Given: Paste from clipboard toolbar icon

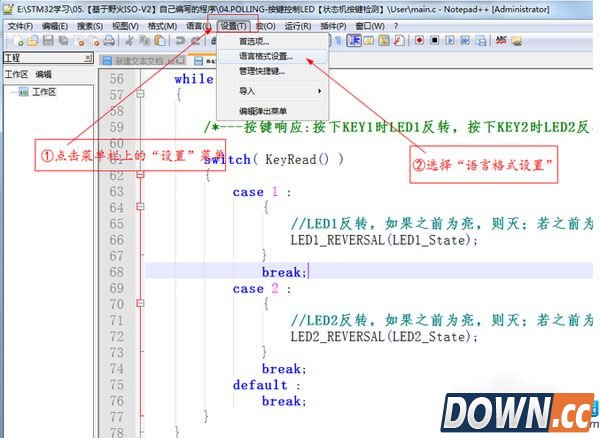Looking at the screenshot, I should [x=160, y=41].
